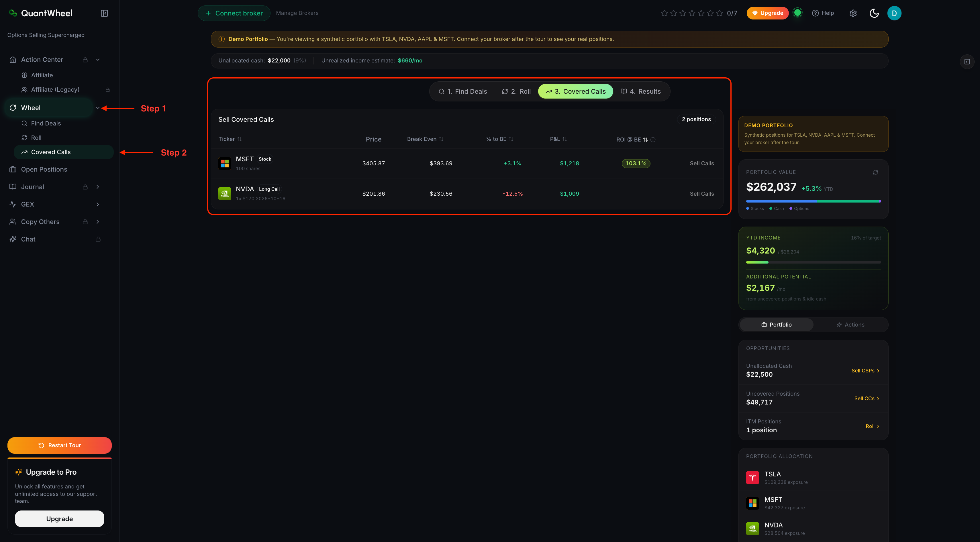Image resolution: width=980 pixels, height=542 pixels.
Task: Toggle the right side panel icon
Action: 967,62
